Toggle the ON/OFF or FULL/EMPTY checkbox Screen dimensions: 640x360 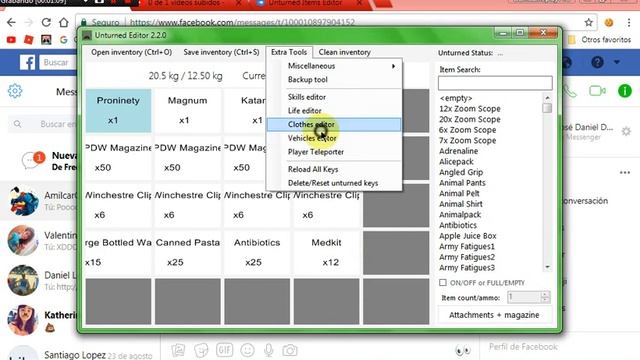point(443,282)
